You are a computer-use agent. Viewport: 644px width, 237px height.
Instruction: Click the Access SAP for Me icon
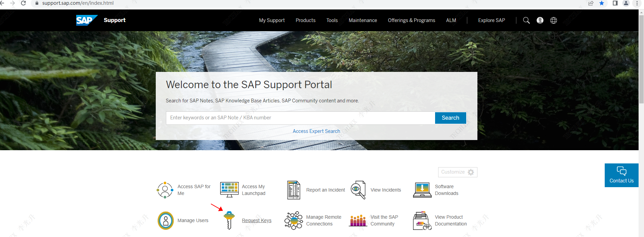coord(165,190)
